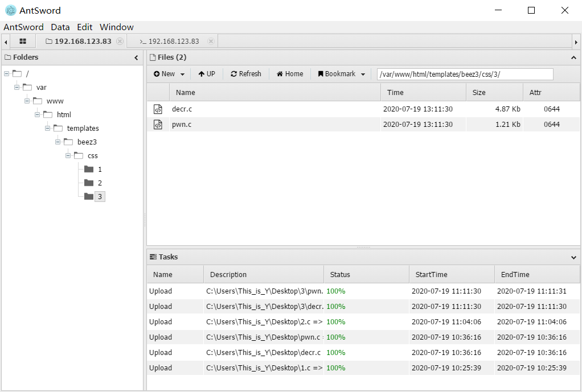
Task: Refresh the file list
Action: (x=245, y=74)
